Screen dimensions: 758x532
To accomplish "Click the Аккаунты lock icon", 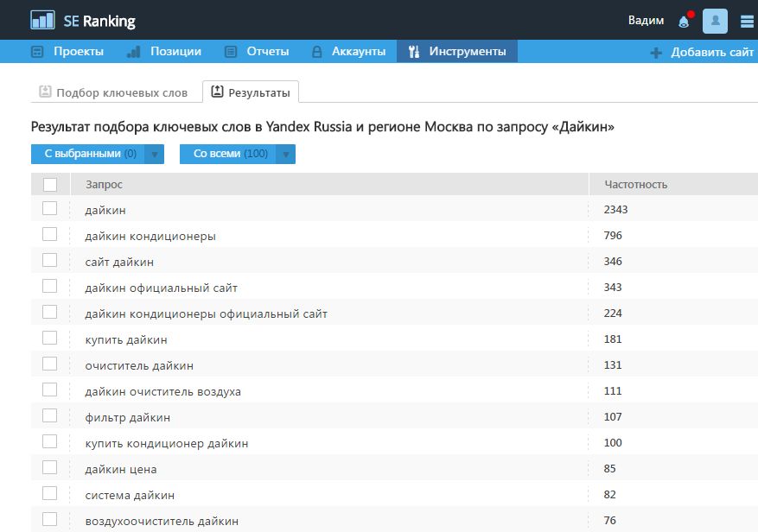I will point(316,52).
